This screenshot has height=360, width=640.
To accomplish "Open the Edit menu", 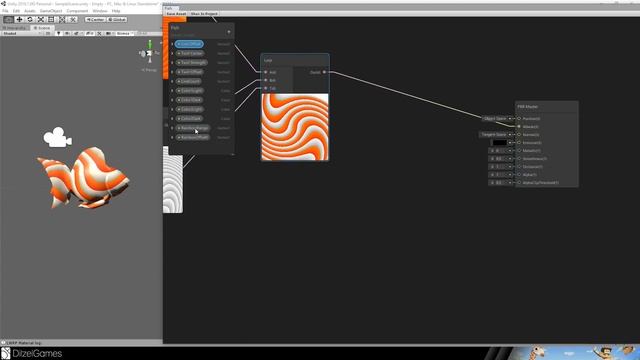I will [16, 11].
